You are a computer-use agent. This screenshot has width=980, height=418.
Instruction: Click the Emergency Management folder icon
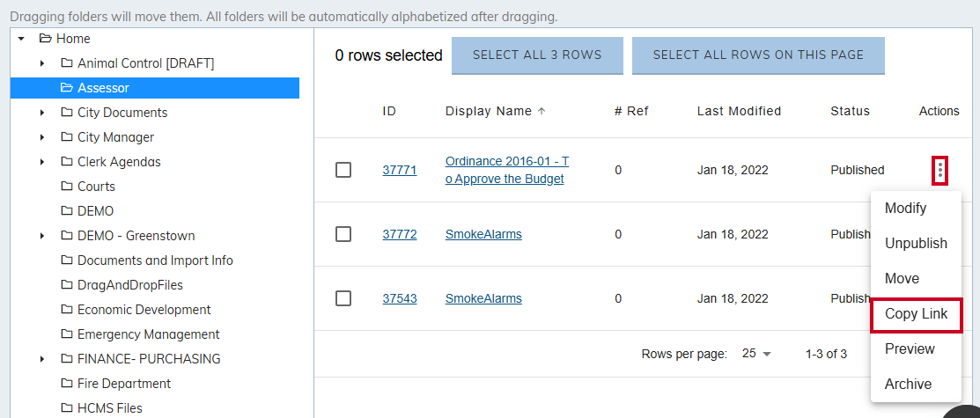click(x=66, y=334)
